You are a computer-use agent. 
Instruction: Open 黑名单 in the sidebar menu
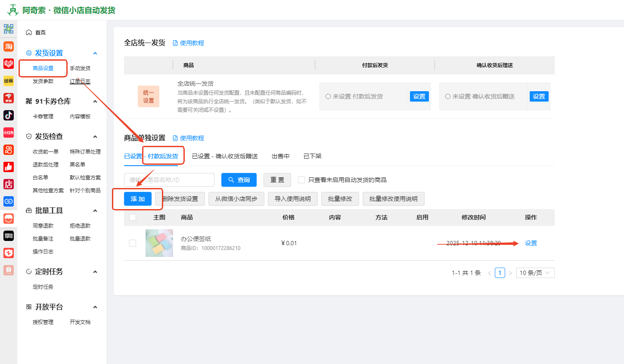78,165
